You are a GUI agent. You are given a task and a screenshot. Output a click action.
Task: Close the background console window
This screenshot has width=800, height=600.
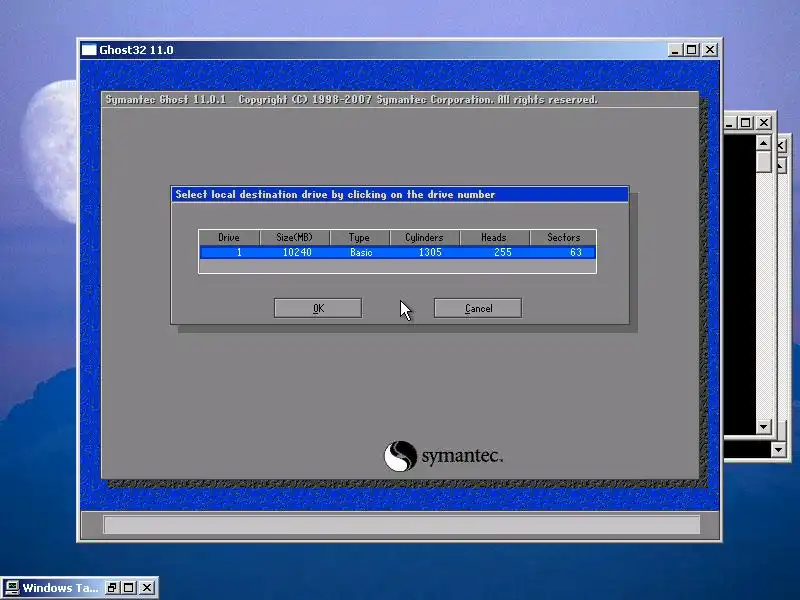(764, 122)
